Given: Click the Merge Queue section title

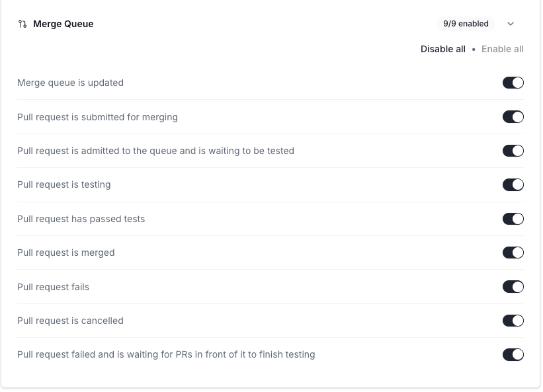Looking at the screenshot, I should [x=63, y=24].
